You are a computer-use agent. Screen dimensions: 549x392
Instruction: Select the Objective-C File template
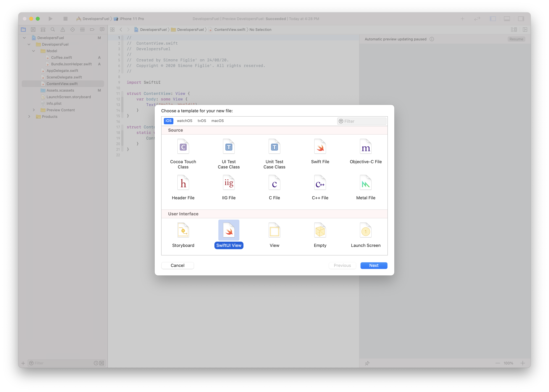(365, 151)
